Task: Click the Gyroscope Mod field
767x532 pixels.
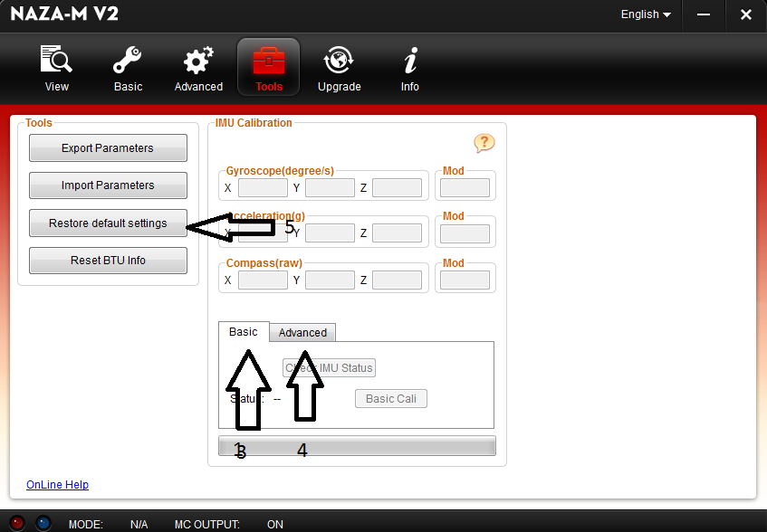Action: [x=465, y=187]
